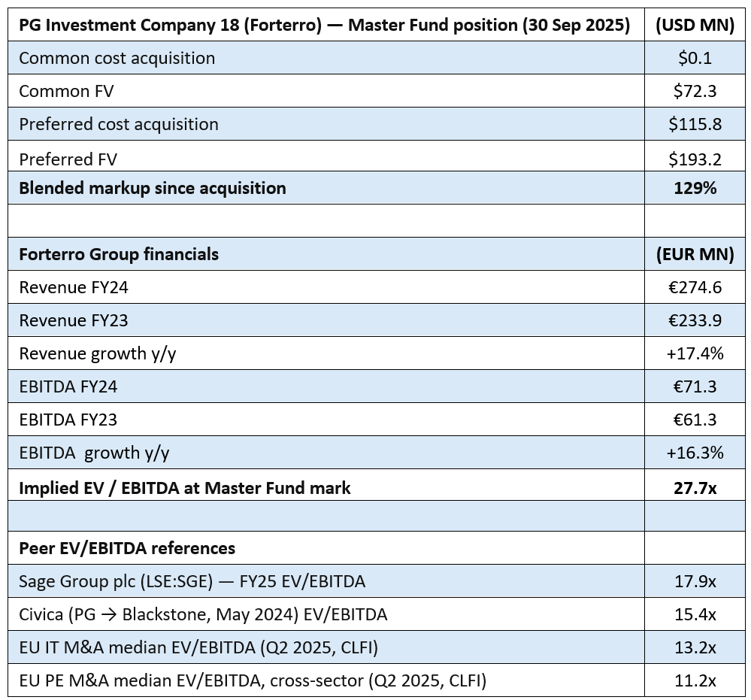Image resolution: width=751 pixels, height=700 pixels.
Task: Click the Civica Blackstone EV/EBITDA row label
Action: [x=203, y=614]
